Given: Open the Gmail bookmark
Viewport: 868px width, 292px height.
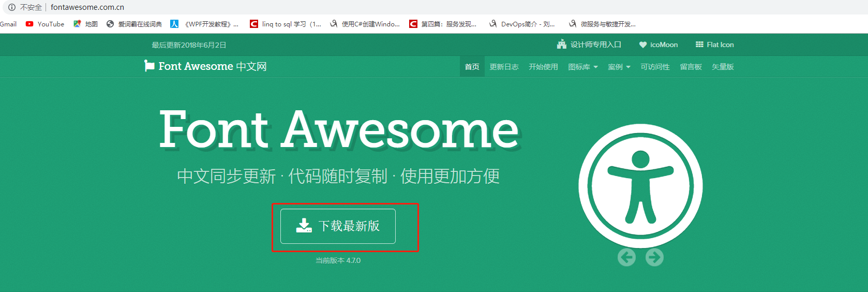Looking at the screenshot, I should click(8, 24).
